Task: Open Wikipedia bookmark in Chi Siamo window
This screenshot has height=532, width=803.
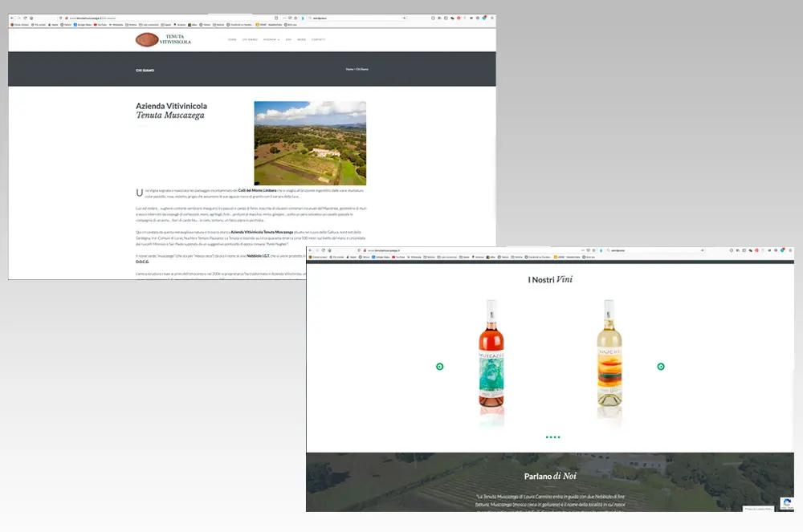Action: click(116, 25)
